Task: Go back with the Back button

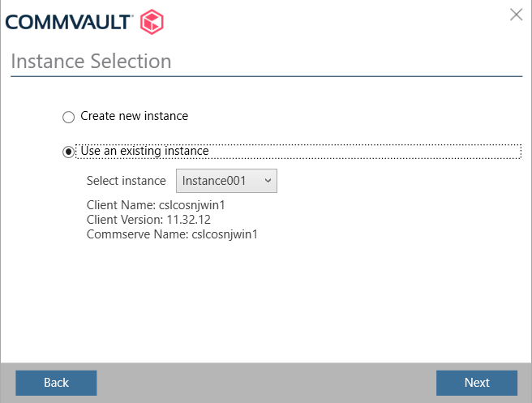Action: coord(56,383)
